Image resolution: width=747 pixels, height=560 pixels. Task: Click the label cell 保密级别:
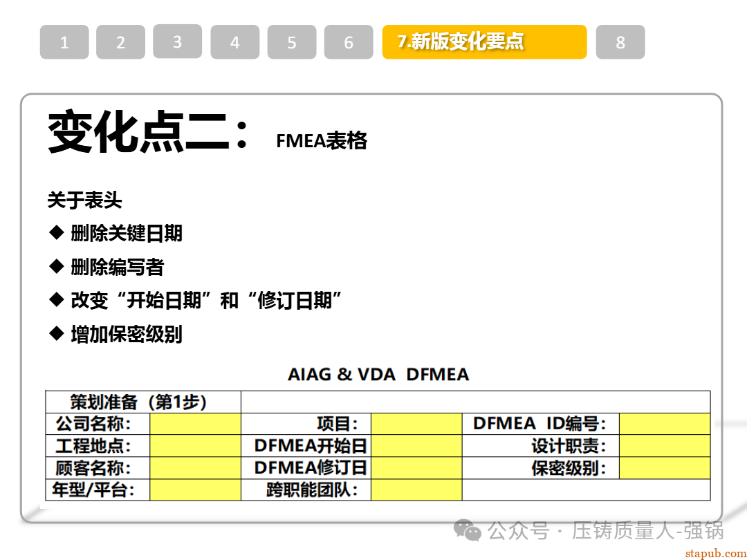541,467
